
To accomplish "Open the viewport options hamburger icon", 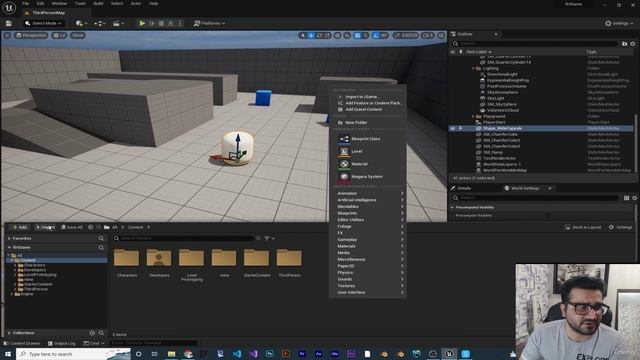I will point(7,36).
